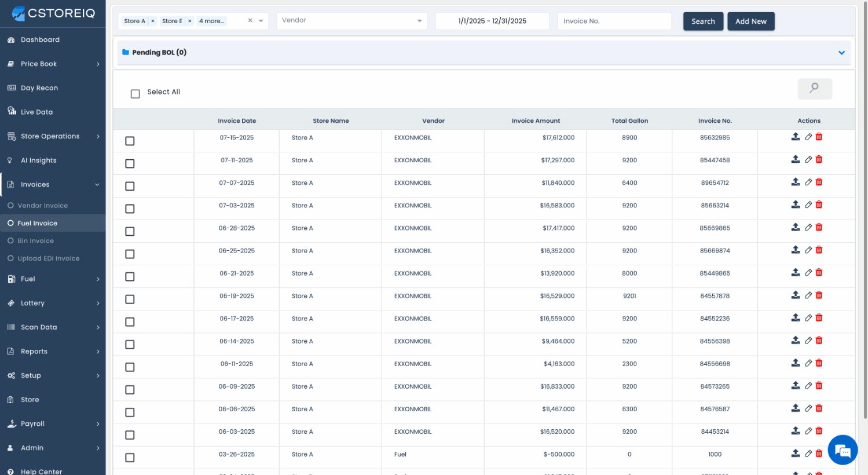Upload file for invoice 85632985
This screenshot has height=475, width=868.
point(796,137)
